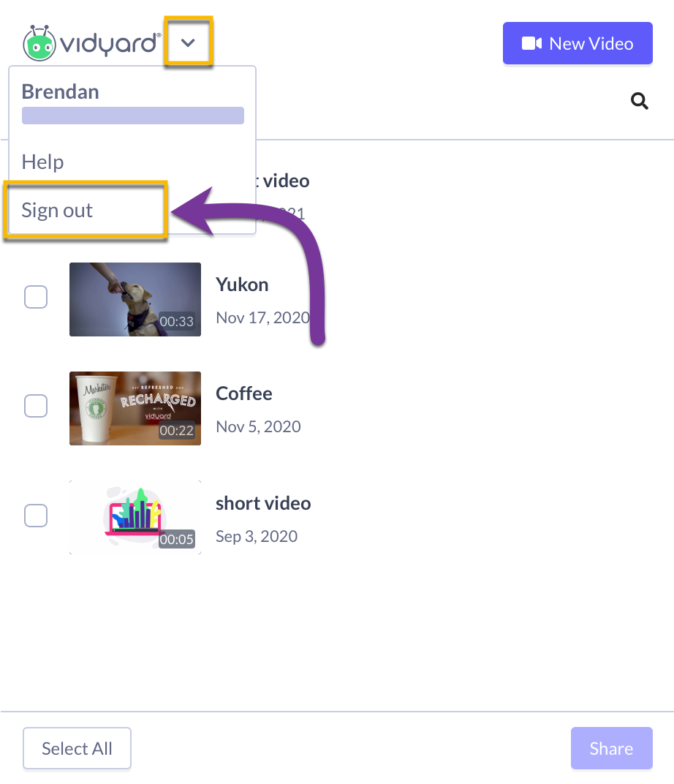Click the Coffee video title
Image resolution: width=674 pixels, height=784 pixels.
tap(244, 393)
